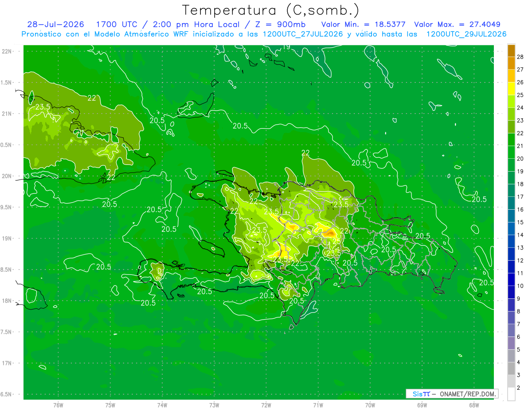The height and width of the screenshot is (411, 532).
Task: Click the '6.5N' half-degree latitude label
Action: coord(6,395)
